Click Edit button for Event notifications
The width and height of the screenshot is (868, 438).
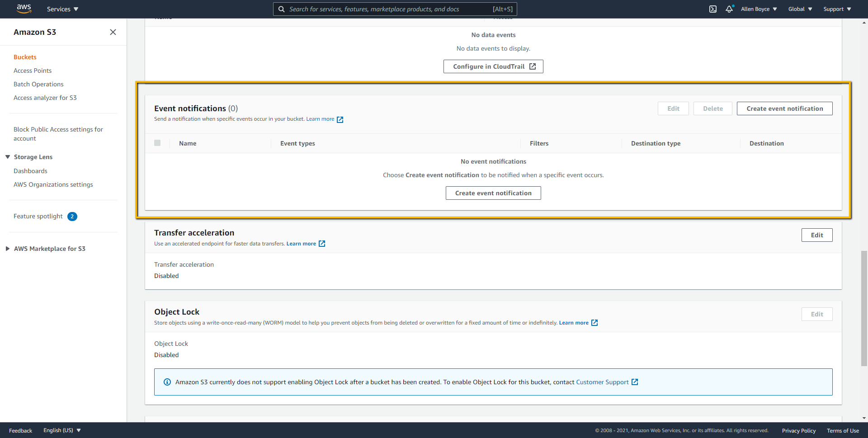[x=673, y=108]
